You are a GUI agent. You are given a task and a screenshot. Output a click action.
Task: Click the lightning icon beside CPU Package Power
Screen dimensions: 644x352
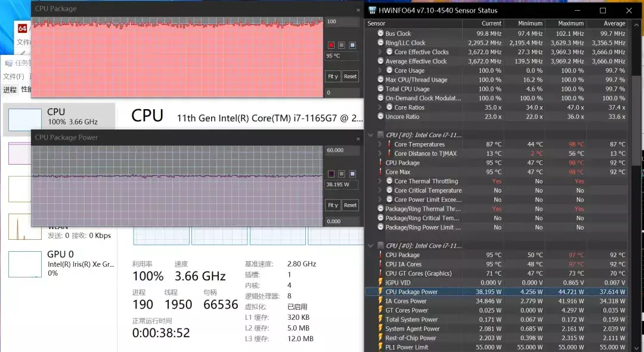tap(380, 292)
